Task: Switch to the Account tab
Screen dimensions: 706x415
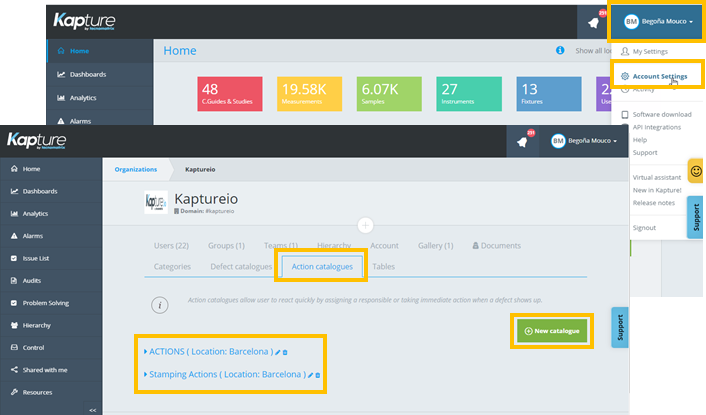Action: click(384, 246)
